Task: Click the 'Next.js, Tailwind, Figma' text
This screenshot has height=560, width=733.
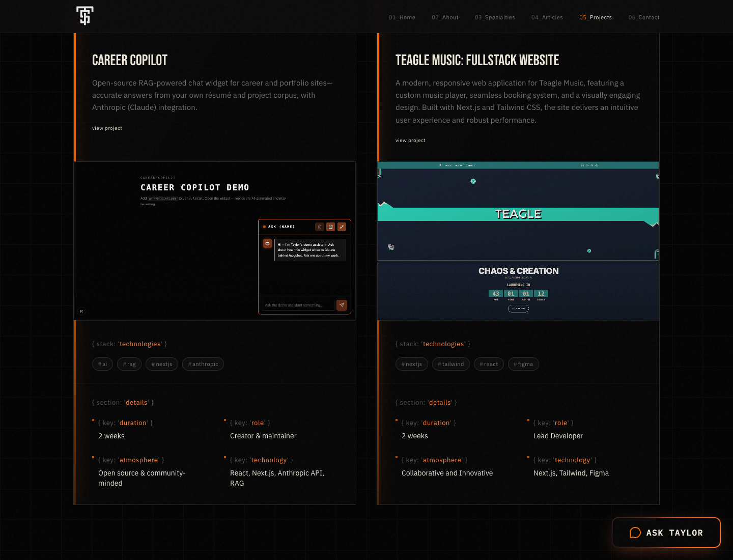Action: click(571, 473)
